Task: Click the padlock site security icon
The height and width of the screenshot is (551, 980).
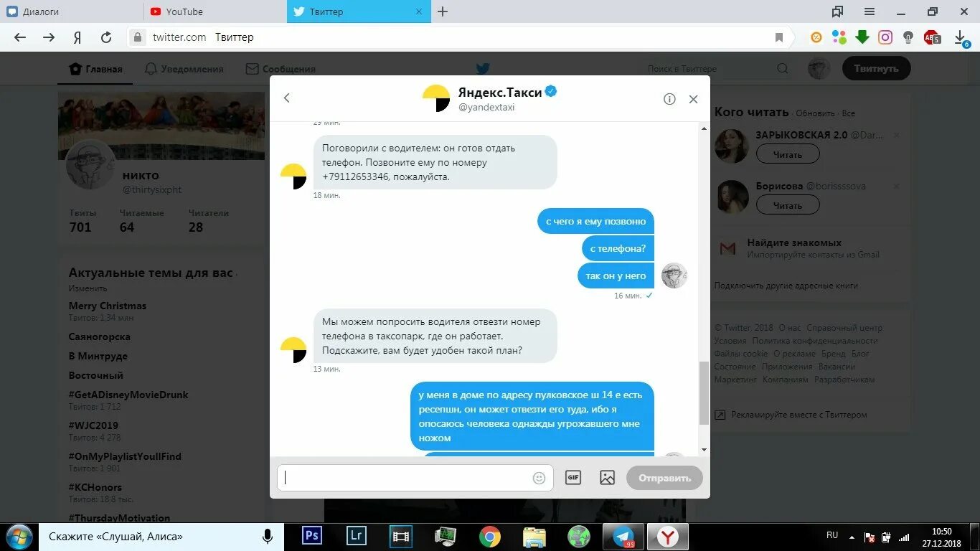Action: pyautogui.click(x=139, y=37)
